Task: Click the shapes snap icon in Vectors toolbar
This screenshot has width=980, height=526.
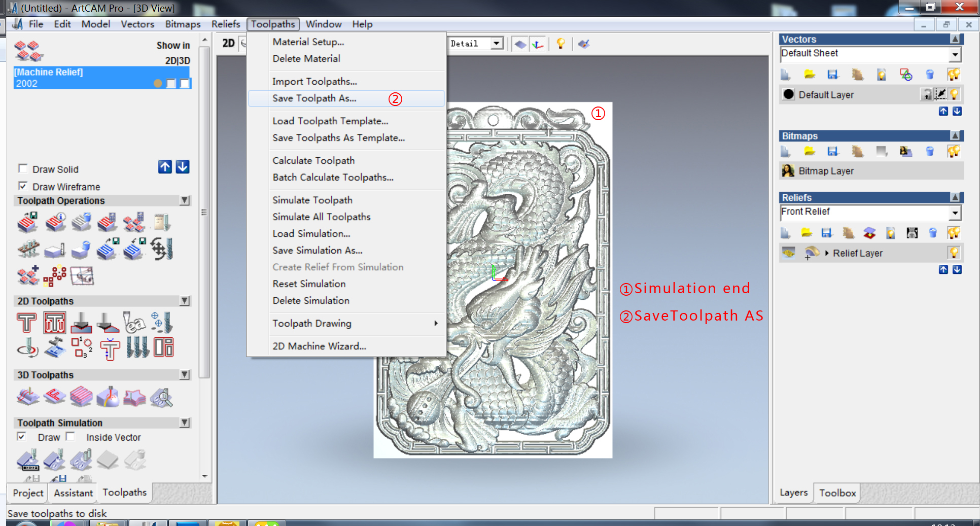Action: 906,75
